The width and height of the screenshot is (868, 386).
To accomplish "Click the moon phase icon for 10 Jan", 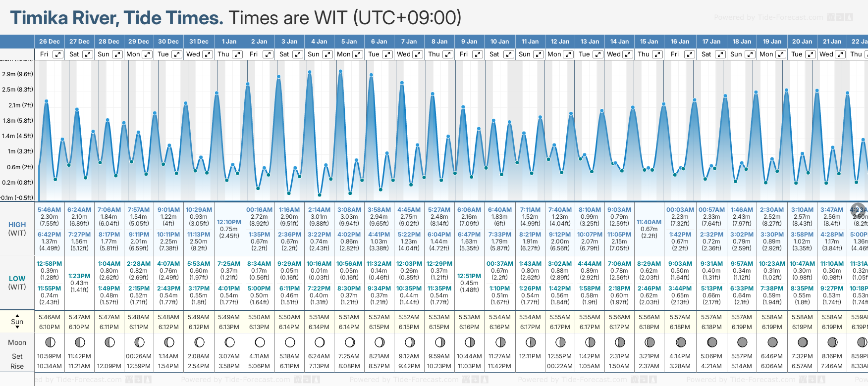I will (500, 342).
